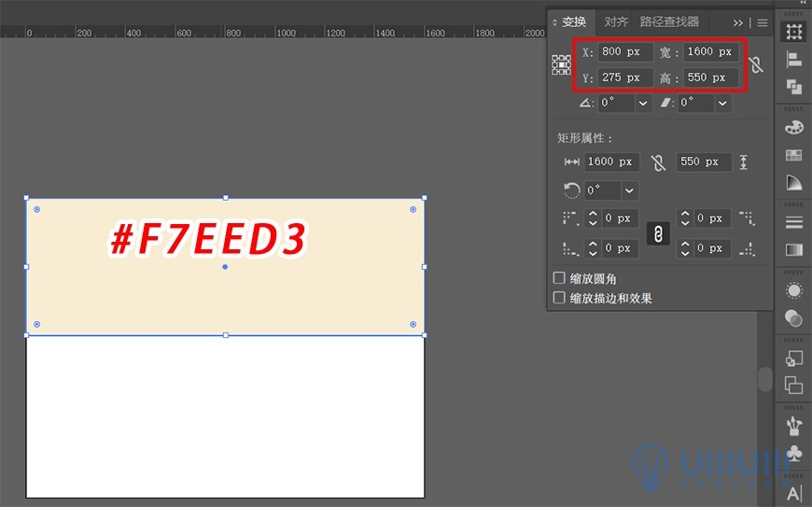Toggle constrain width and height proportions
The width and height of the screenshot is (812, 507).
pos(756,64)
